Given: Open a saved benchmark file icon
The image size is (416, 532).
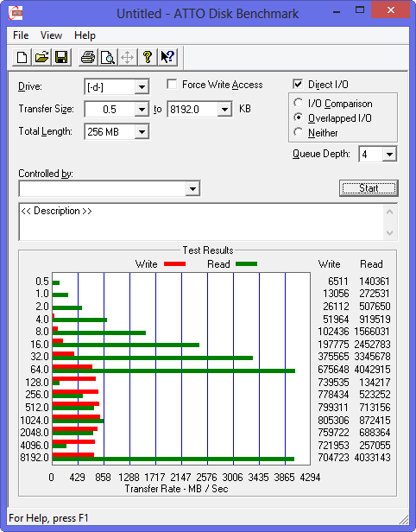Looking at the screenshot, I should click(41, 57).
